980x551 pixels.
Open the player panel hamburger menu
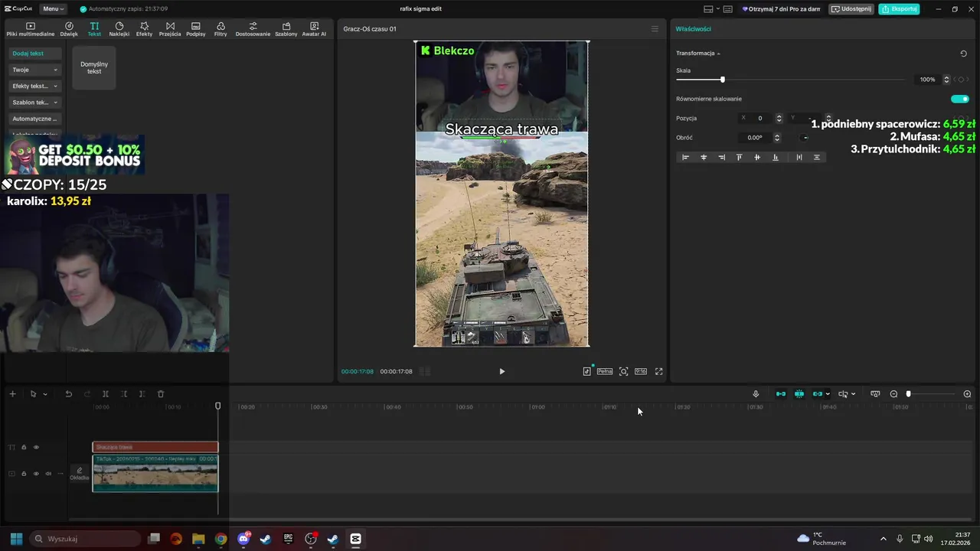655,29
